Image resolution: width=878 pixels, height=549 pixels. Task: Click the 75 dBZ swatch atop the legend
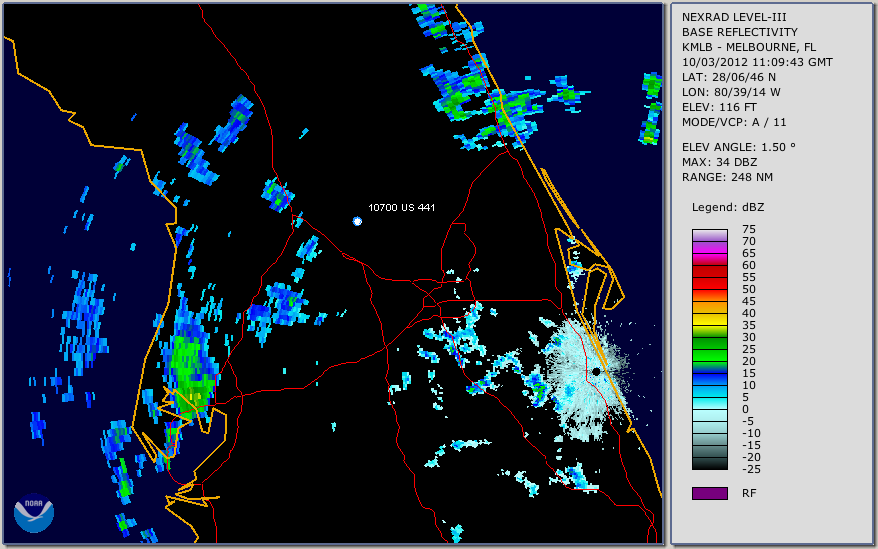709,235
